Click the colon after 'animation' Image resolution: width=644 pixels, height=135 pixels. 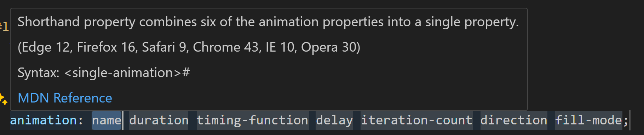(81, 120)
